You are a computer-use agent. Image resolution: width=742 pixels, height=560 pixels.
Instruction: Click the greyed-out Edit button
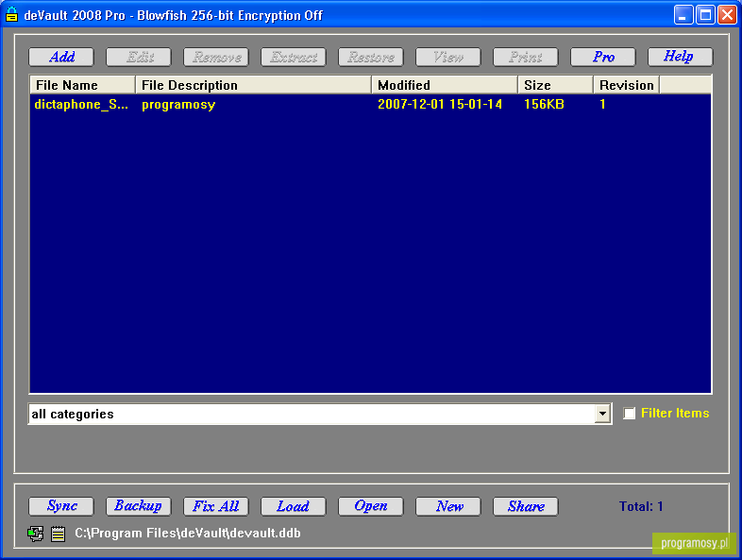click(139, 58)
